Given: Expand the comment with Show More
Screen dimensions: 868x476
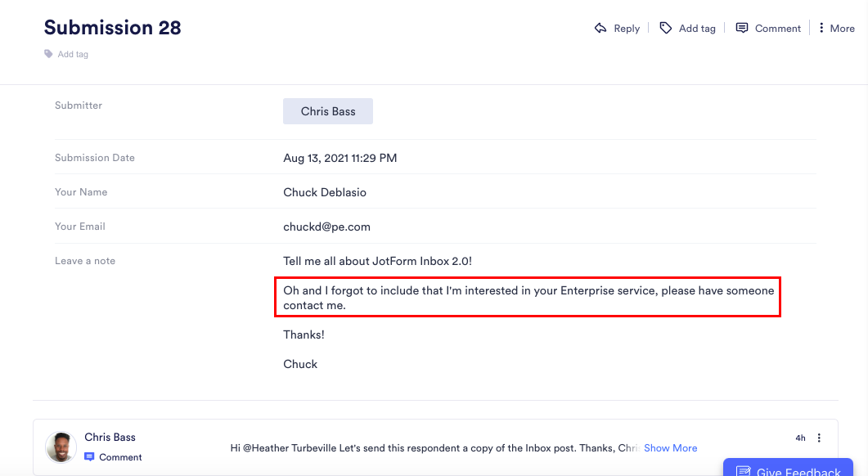Looking at the screenshot, I should [670, 447].
